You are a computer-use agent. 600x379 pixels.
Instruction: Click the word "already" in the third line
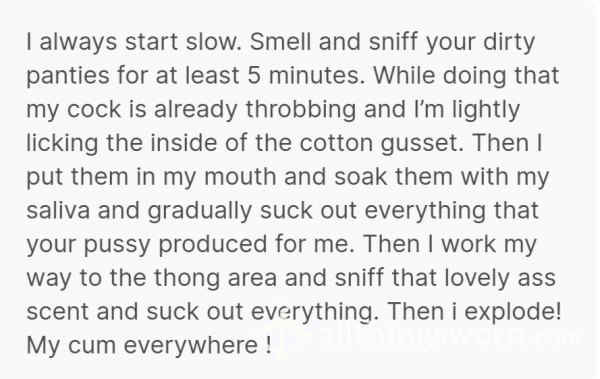pos(196,110)
